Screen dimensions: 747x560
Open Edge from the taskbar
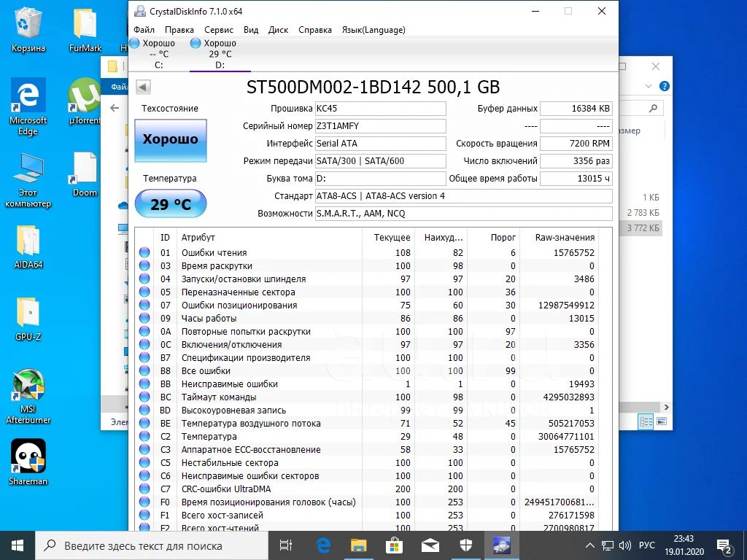click(323, 545)
